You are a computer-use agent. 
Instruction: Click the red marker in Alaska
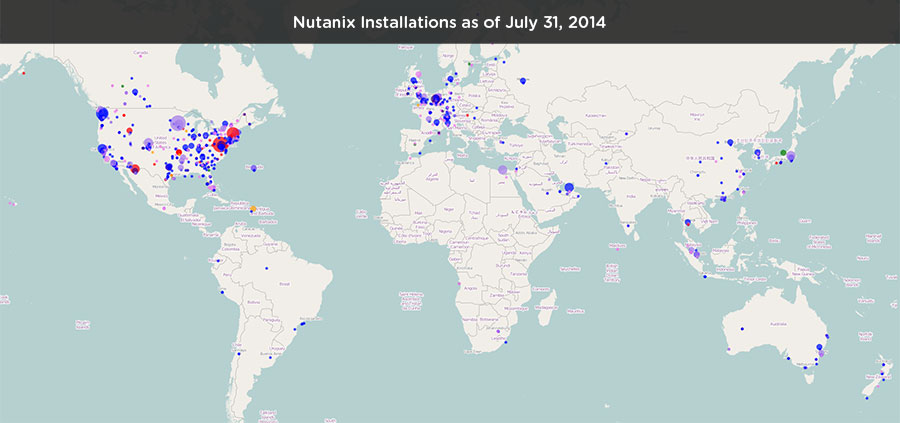[23, 73]
